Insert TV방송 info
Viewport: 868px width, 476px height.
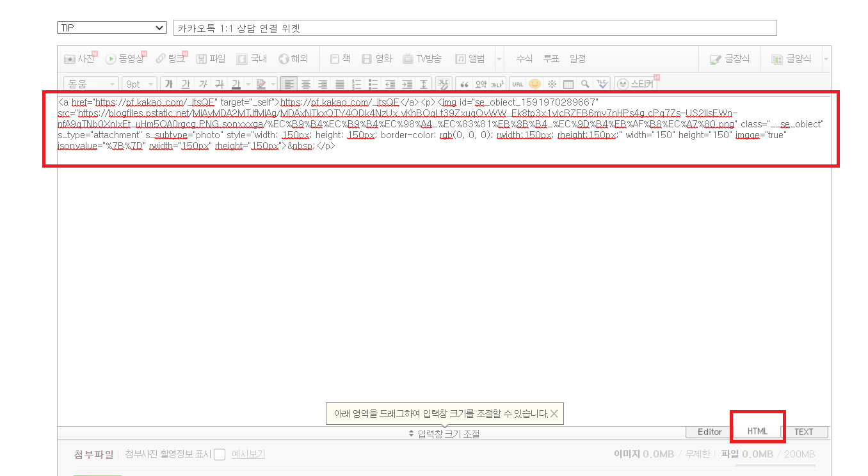(422, 59)
